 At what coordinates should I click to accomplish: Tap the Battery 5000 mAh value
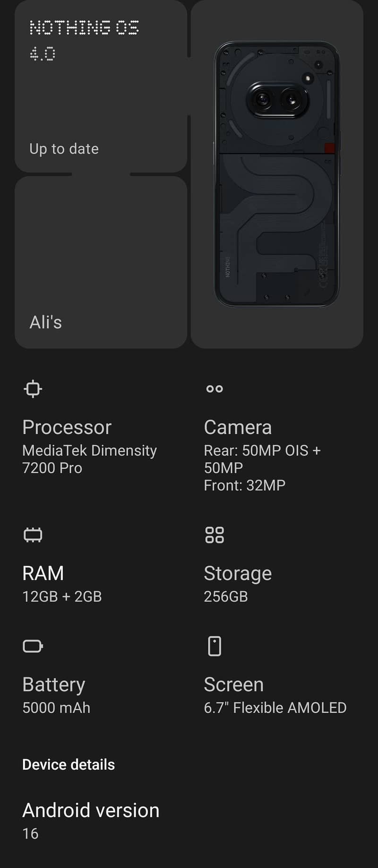coord(56,707)
